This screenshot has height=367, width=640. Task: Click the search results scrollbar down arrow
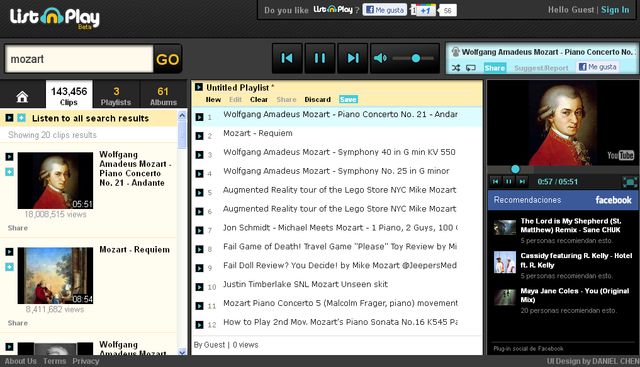coord(182,351)
